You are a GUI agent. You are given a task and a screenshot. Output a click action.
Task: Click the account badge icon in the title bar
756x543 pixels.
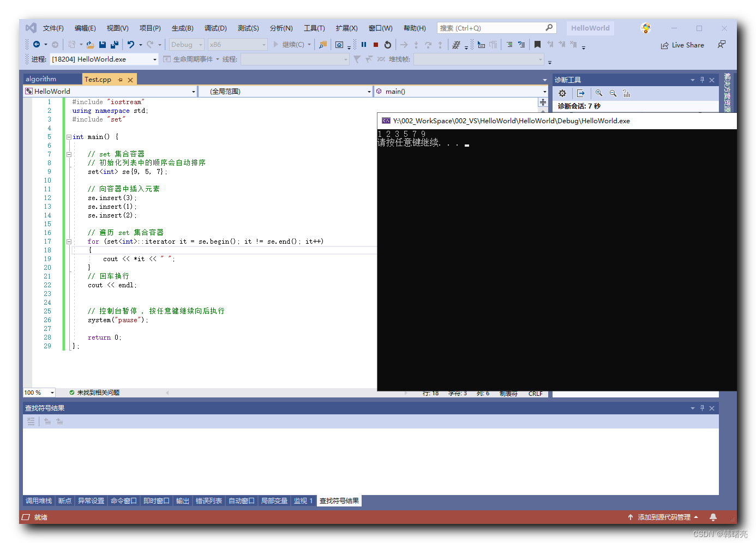coord(646,28)
